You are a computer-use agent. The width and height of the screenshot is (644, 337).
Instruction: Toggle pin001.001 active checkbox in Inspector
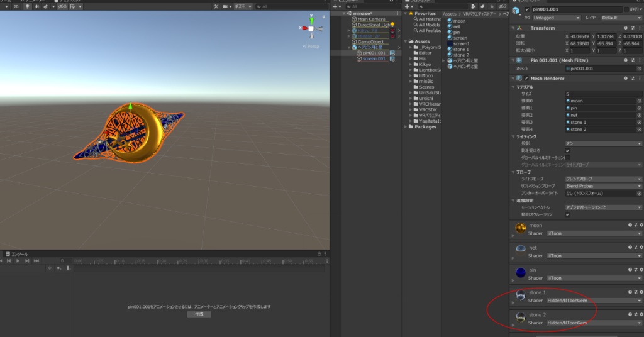(x=527, y=9)
